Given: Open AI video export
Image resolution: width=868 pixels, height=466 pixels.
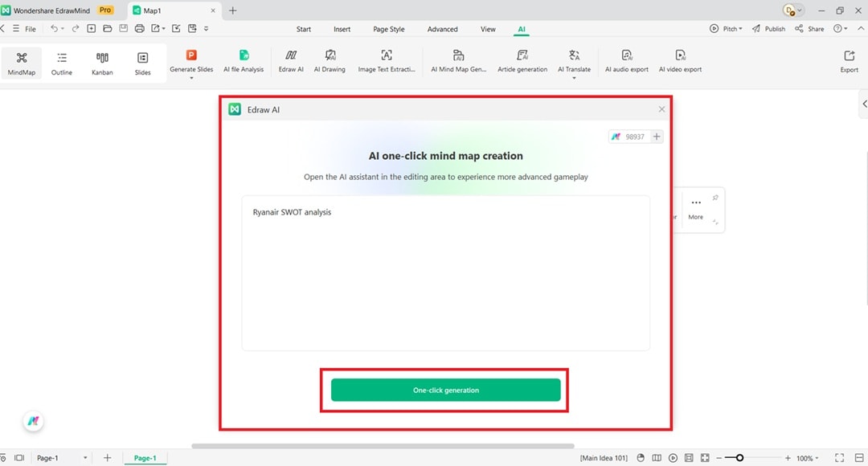Looking at the screenshot, I should click(680, 61).
